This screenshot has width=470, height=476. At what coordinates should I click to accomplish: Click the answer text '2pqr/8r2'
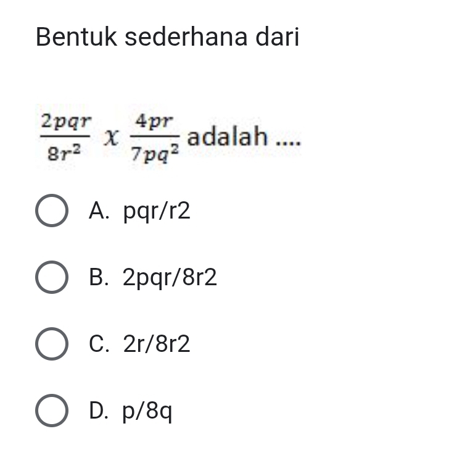(170, 278)
